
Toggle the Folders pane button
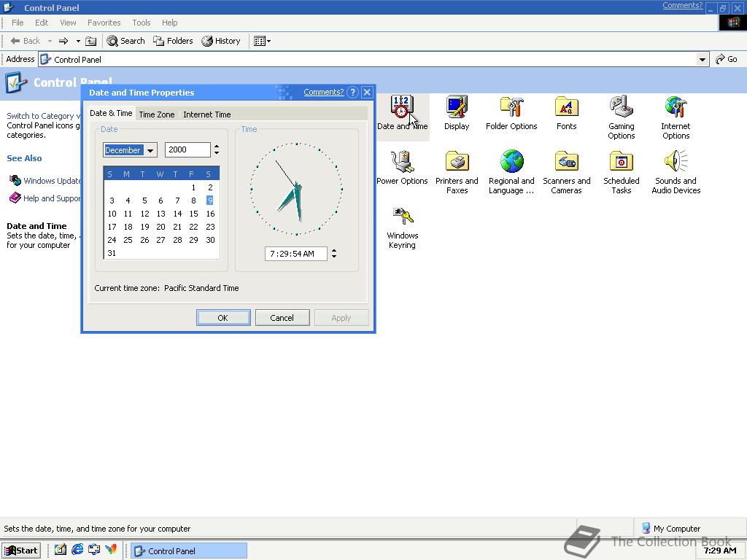pyautogui.click(x=172, y=41)
